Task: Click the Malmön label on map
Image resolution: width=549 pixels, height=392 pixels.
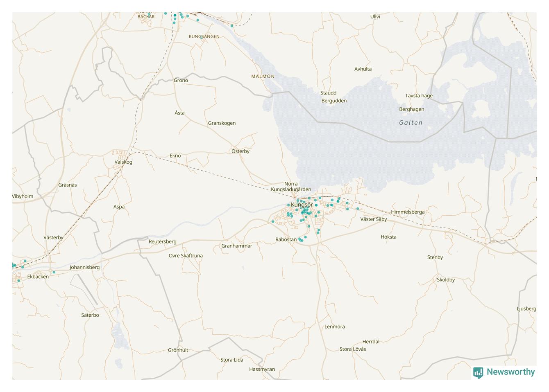Action: click(x=263, y=77)
